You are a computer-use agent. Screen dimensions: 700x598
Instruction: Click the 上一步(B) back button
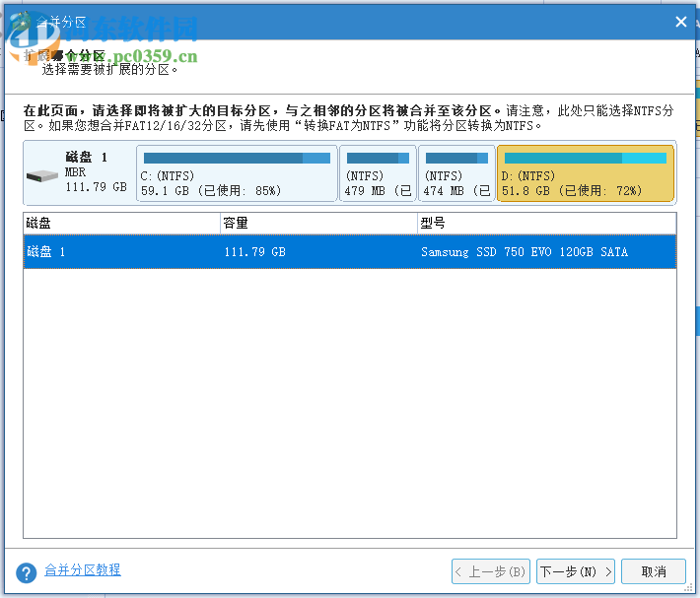491,571
